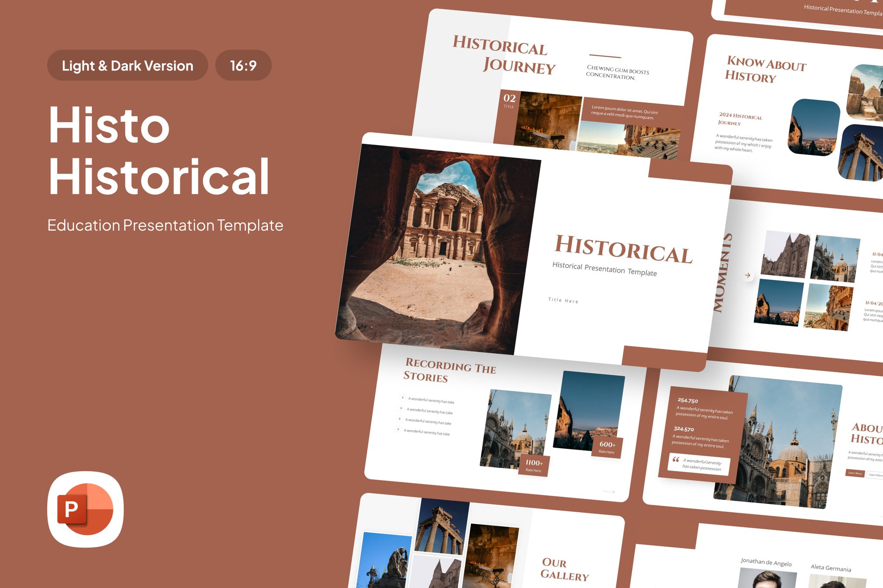Click the "2024 Historical Journey" subheading

[x=740, y=119]
